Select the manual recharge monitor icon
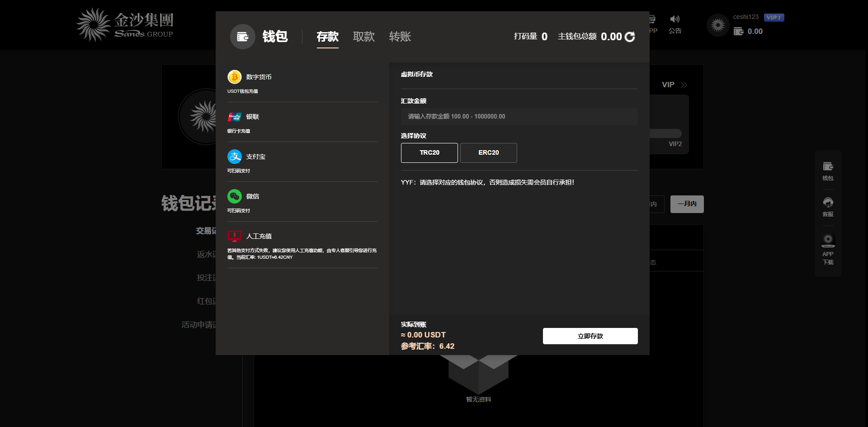This screenshot has width=868, height=427. point(234,236)
